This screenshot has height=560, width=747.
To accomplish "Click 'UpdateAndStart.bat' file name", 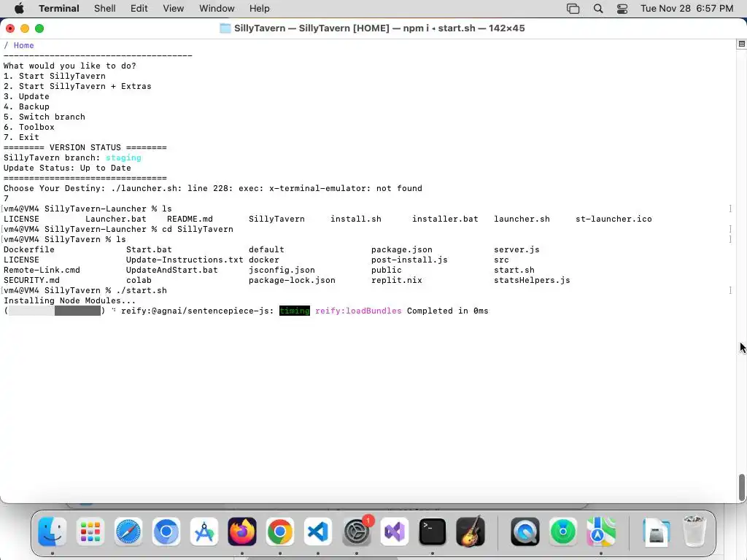I will [x=171, y=270].
